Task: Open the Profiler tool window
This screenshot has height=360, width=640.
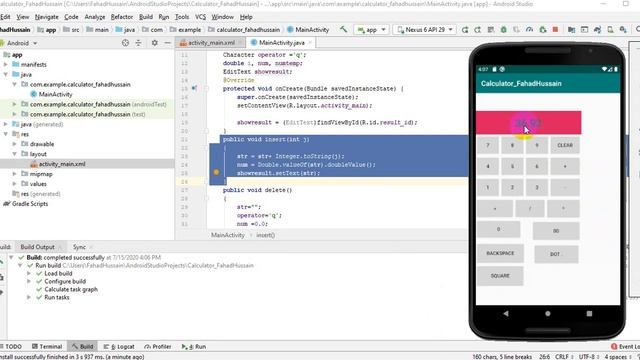Action: tap(158, 347)
